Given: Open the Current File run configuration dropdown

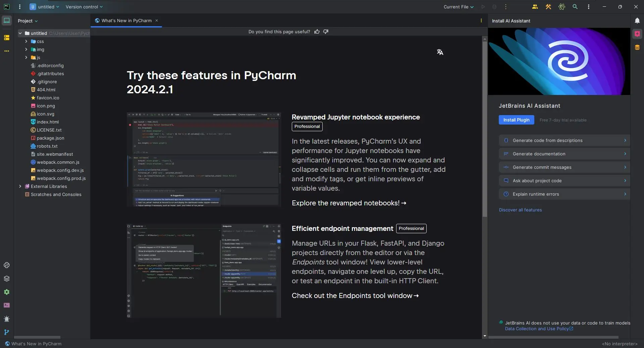Looking at the screenshot, I should [459, 7].
